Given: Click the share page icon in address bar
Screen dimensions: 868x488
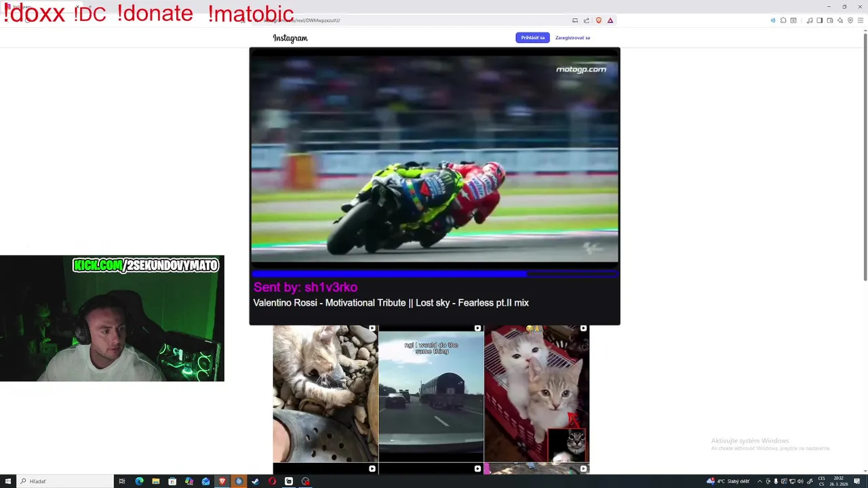Looking at the screenshot, I should [x=587, y=20].
